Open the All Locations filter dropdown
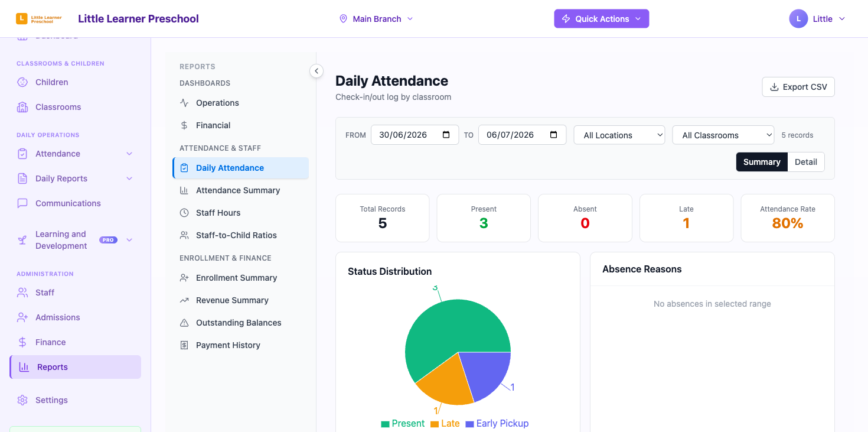 [619, 135]
